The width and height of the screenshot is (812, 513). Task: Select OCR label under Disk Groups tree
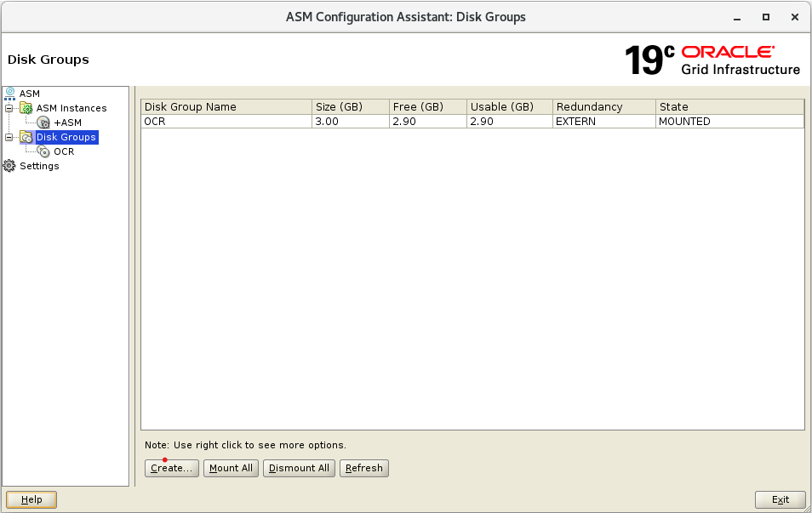64,151
